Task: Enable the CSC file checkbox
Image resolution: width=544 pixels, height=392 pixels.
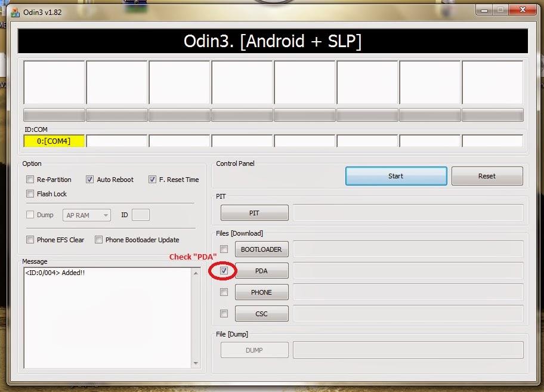Action: pos(224,314)
